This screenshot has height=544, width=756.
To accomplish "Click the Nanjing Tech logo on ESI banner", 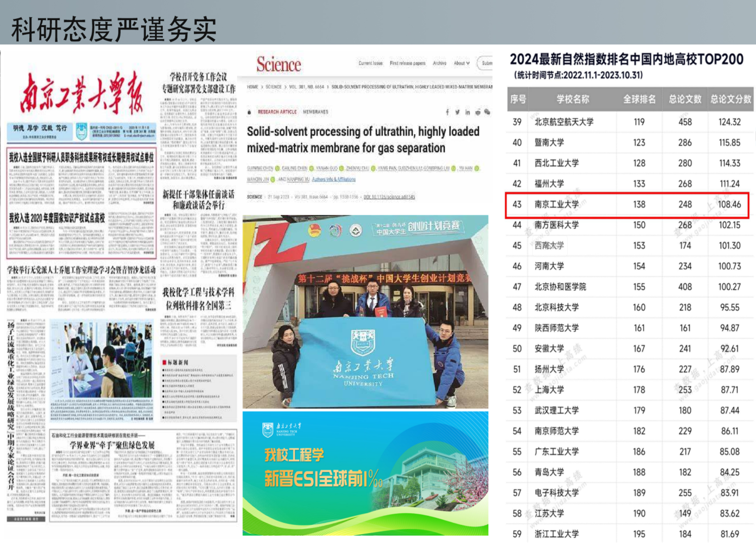I will tap(282, 429).
